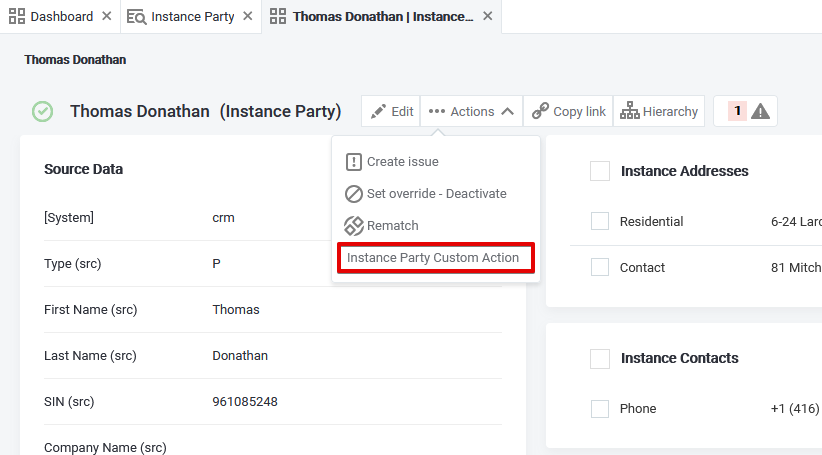This screenshot has height=455, width=822.
Task: Check the Residential address checkbox
Action: click(600, 222)
